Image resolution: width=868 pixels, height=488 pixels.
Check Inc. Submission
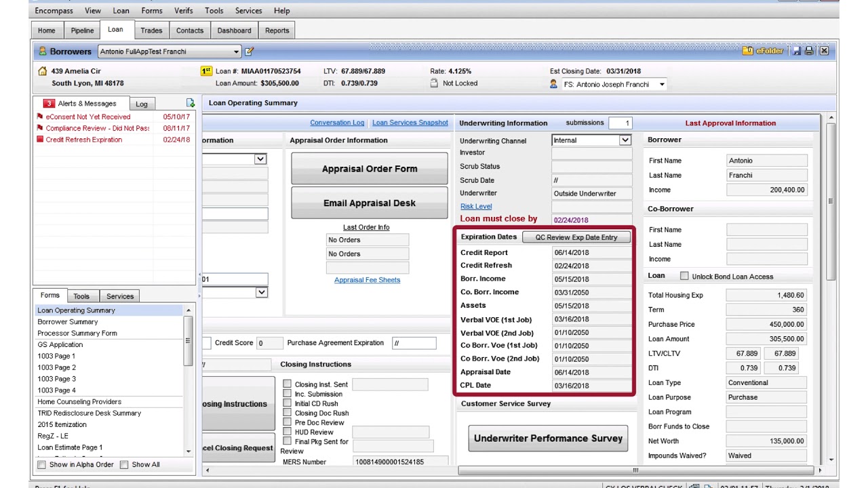(288, 394)
